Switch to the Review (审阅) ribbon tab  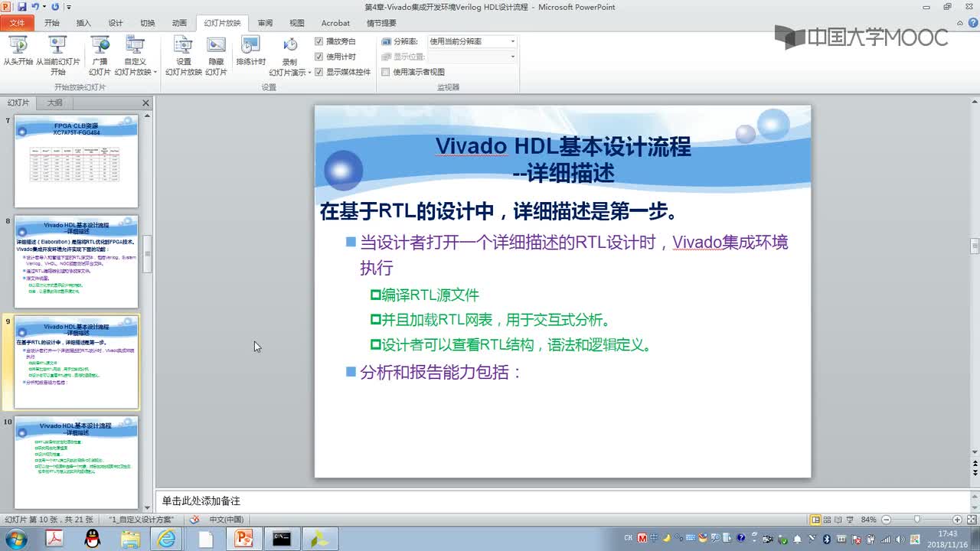click(265, 23)
